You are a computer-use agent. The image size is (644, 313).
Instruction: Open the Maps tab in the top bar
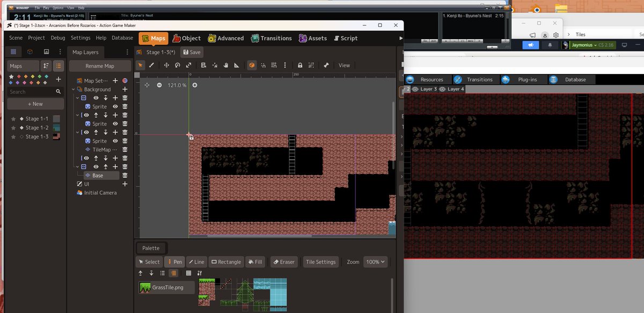click(x=153, y=38)
